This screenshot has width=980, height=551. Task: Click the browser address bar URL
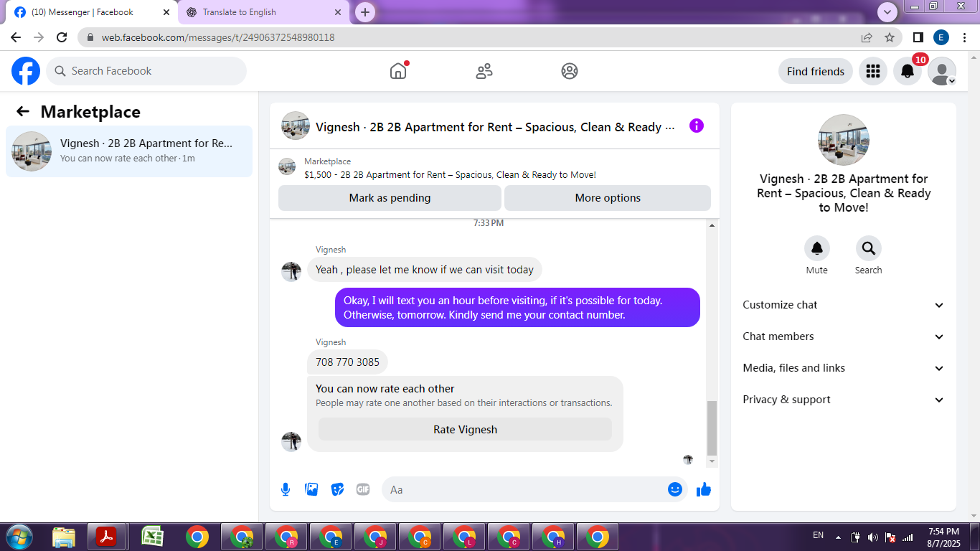(218, 37)
